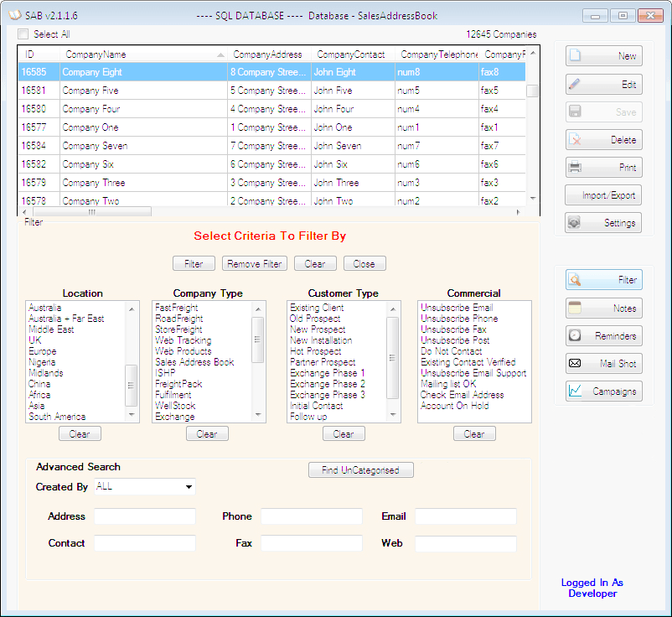The image size is (672, 617).
Task: Click the company grid horizontal scrollbar thumb
Action: coord(92,212)
